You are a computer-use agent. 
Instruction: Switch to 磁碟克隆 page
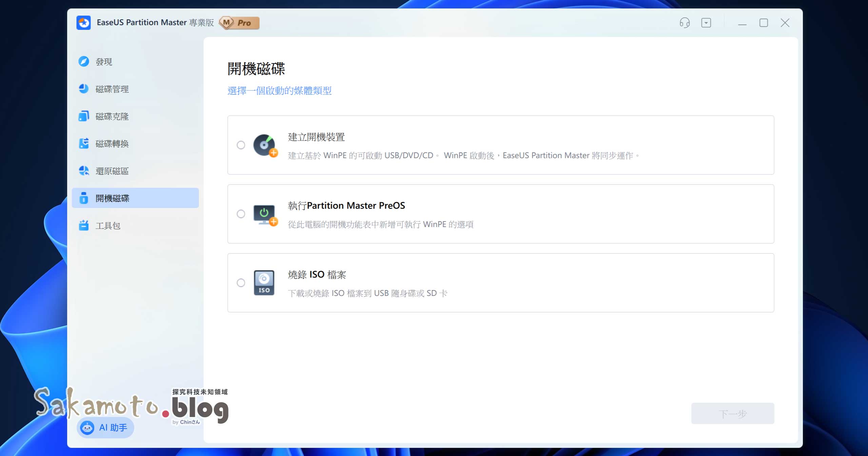click(x=135, y=116)
